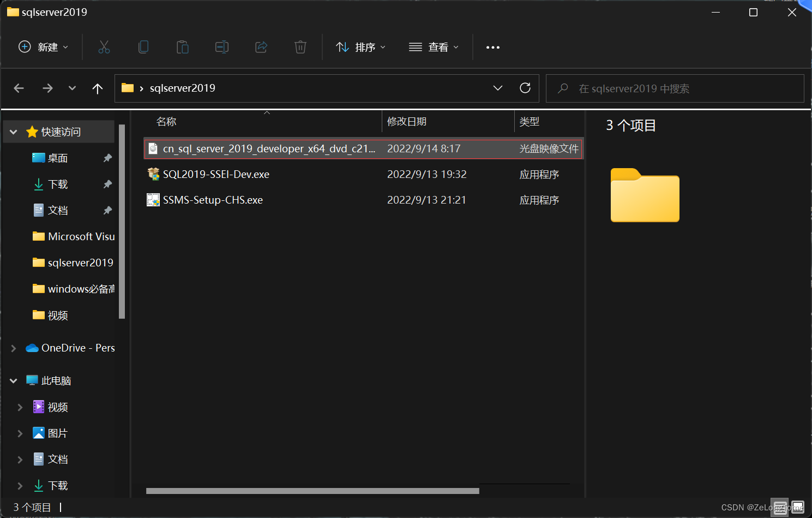
Task: Click the date 2022/9/13 21:21
Action: (x=426, y=200)
